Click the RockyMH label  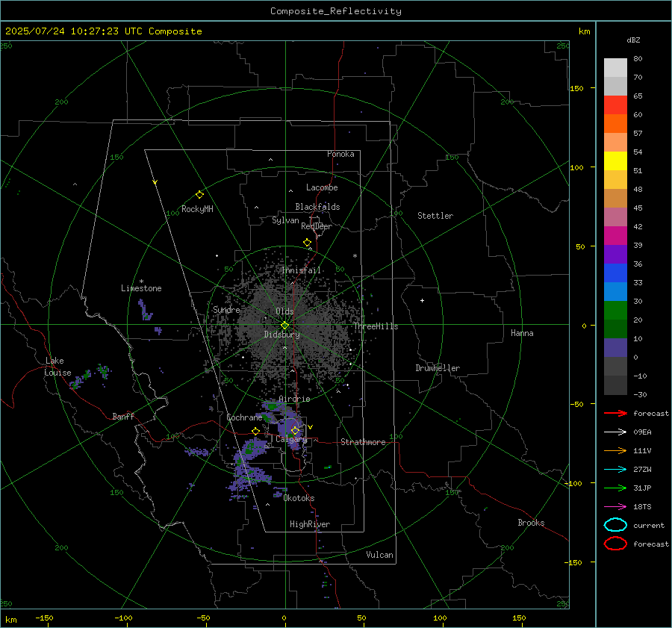[x=197, y=209]
